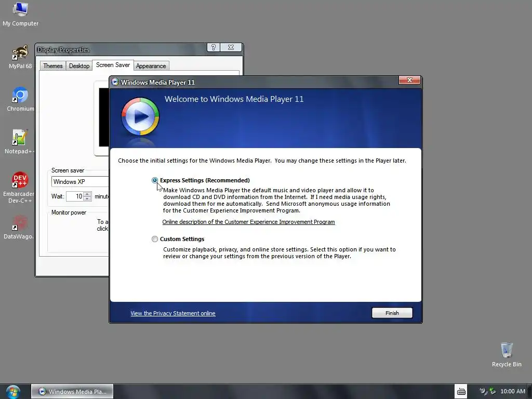Open View the Privacy Statement online link
532x399 pixels.
point(172,313)
